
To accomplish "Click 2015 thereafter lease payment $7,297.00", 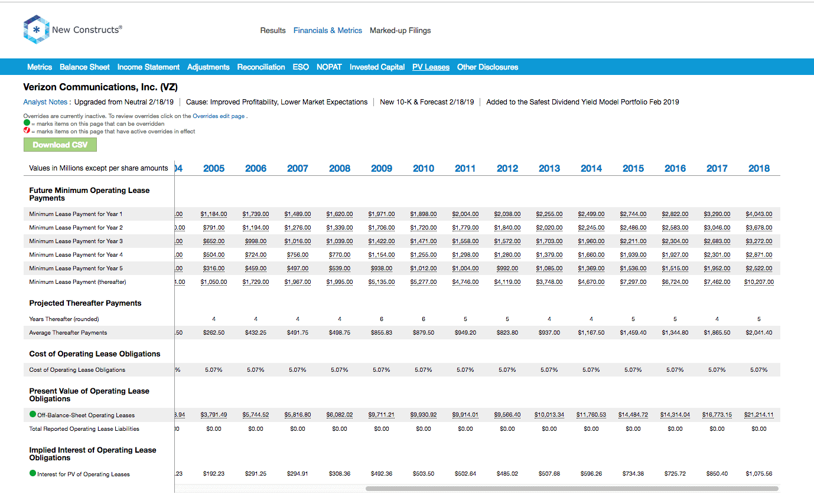I will tap(633, 282).
